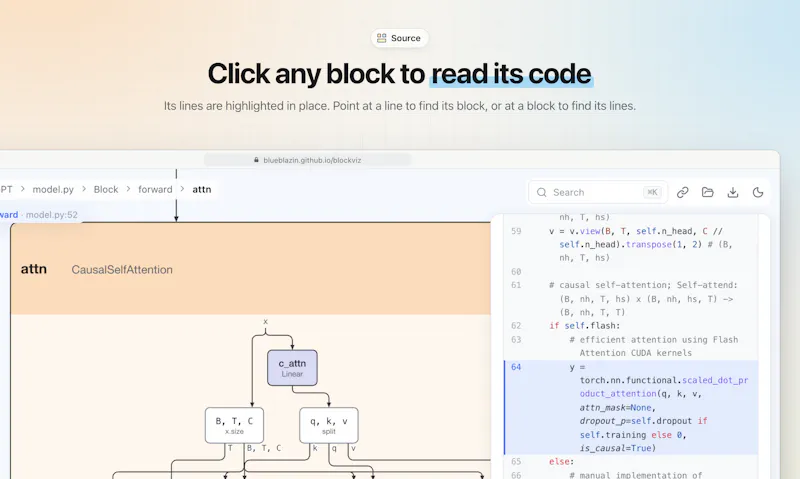Click the q, k, v split block

click(329, 425)
